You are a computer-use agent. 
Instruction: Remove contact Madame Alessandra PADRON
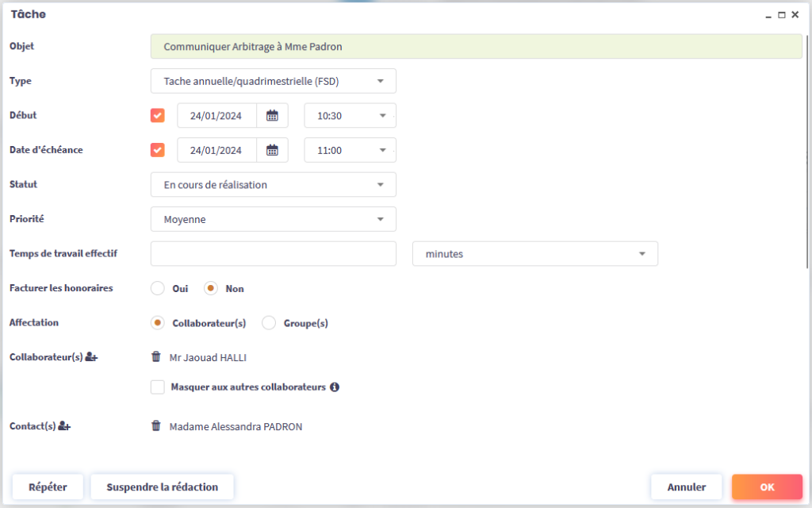coord(156,426)
